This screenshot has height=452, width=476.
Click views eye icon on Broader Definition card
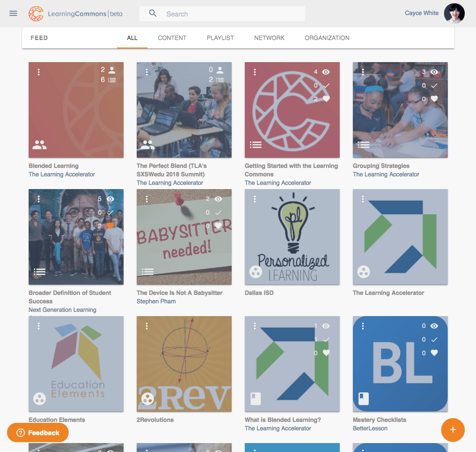tap(110, 199)
